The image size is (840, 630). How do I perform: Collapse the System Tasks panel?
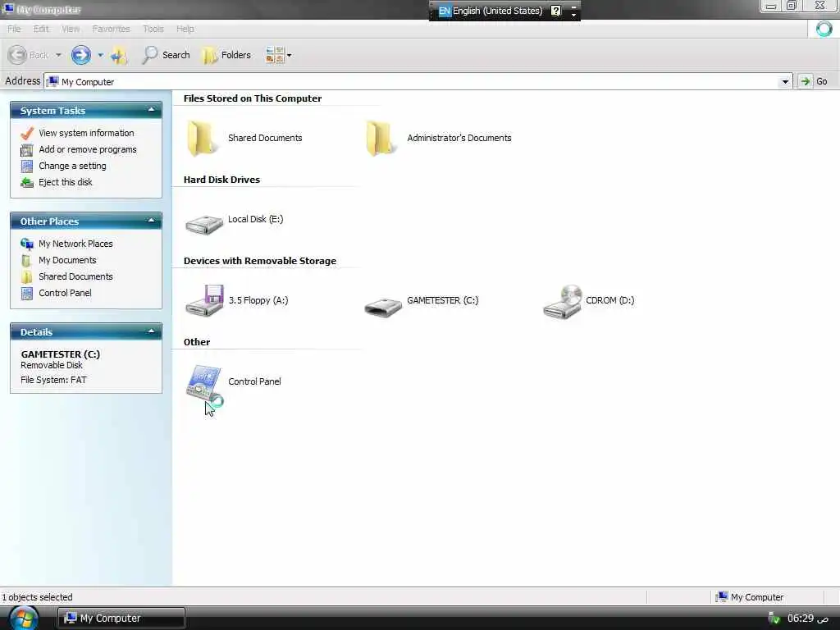click(x=151, y=111)
